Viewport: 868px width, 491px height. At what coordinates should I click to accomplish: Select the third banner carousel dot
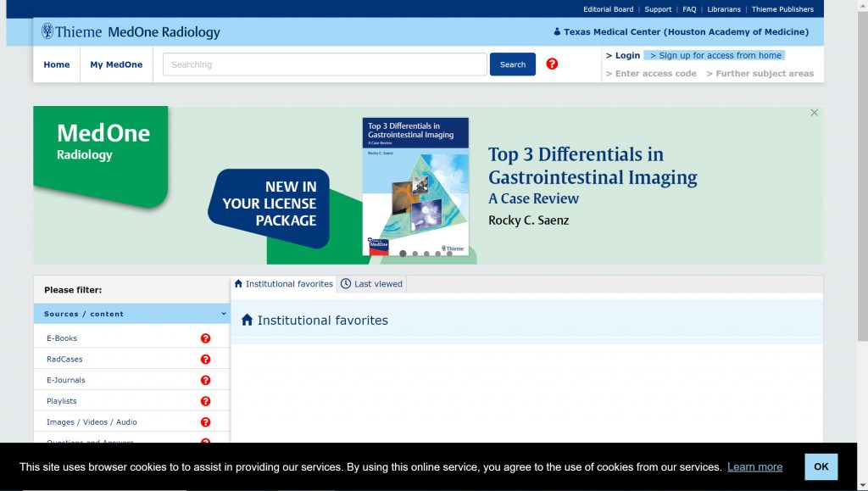[x=426, y=254]
